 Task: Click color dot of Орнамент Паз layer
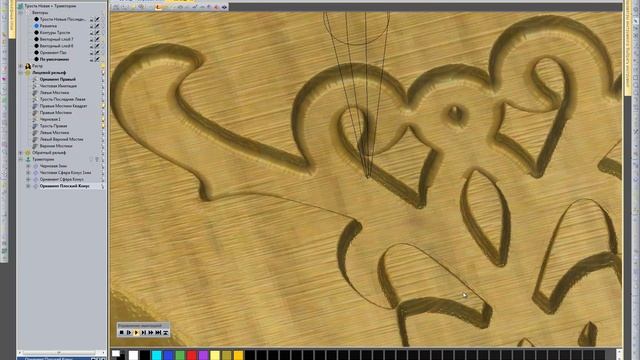click(x=36, y=52)
